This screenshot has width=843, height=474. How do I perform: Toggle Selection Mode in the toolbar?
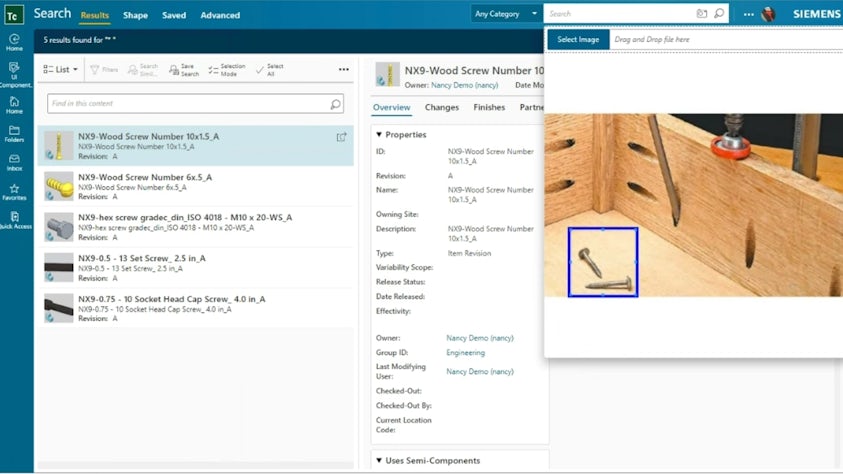[x=226, y=70]
